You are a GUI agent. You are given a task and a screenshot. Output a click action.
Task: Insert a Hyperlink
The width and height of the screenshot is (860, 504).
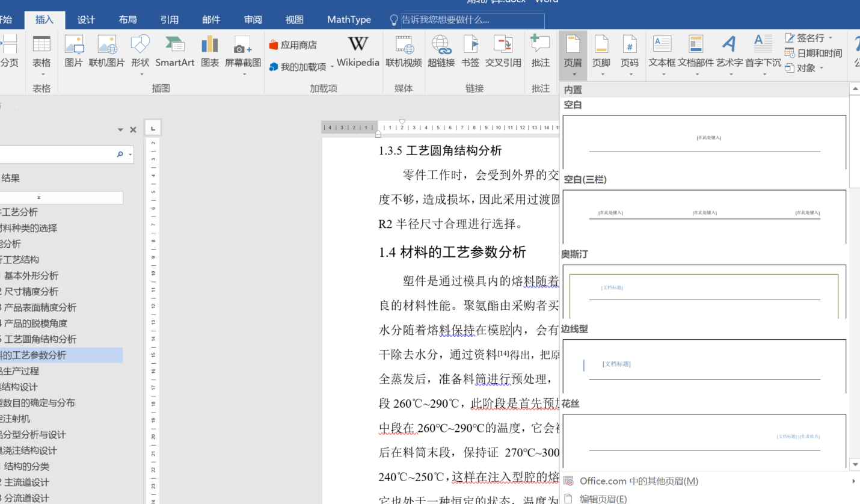point(441,52)
